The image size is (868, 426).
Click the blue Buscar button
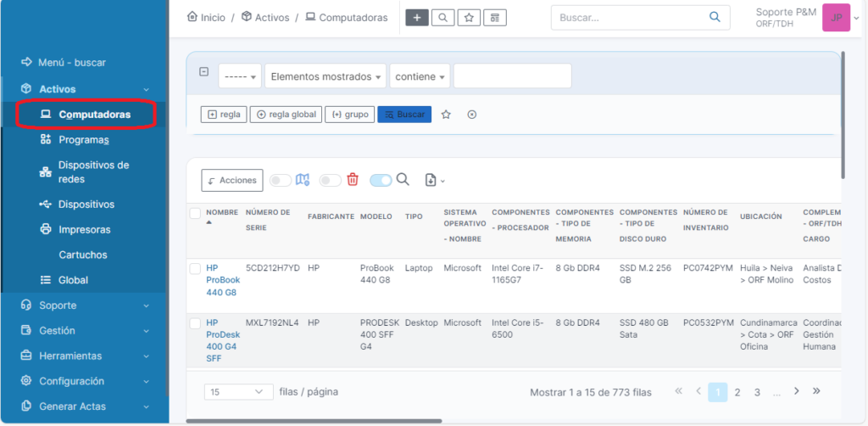click(404, 115)
